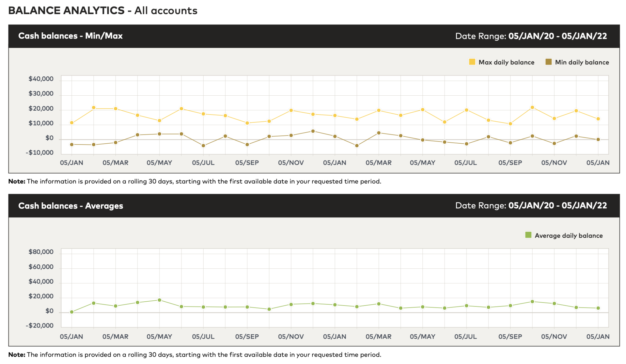
Task: Click the Cash balances - Averages header
Action: coord(71,206)
